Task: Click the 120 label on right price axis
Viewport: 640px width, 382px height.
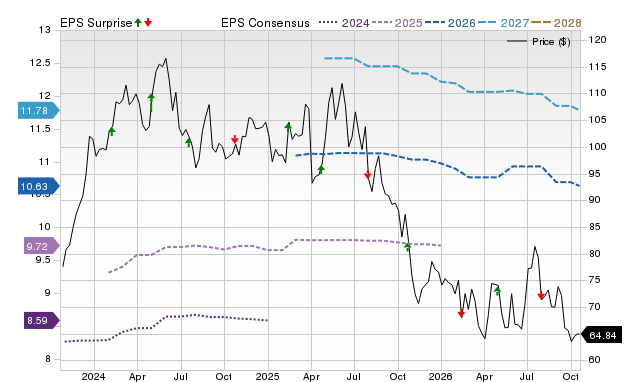Action: pos(598,40)
